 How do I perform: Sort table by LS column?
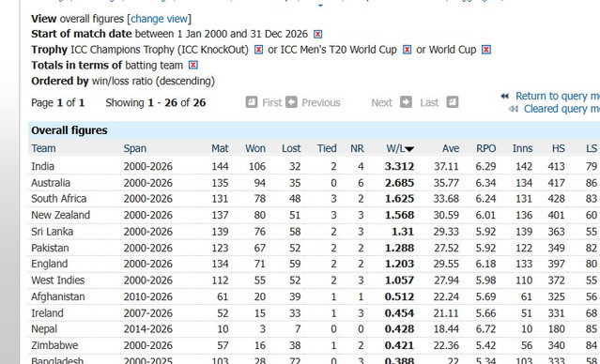pyautogui.click(x=592, y=148)
